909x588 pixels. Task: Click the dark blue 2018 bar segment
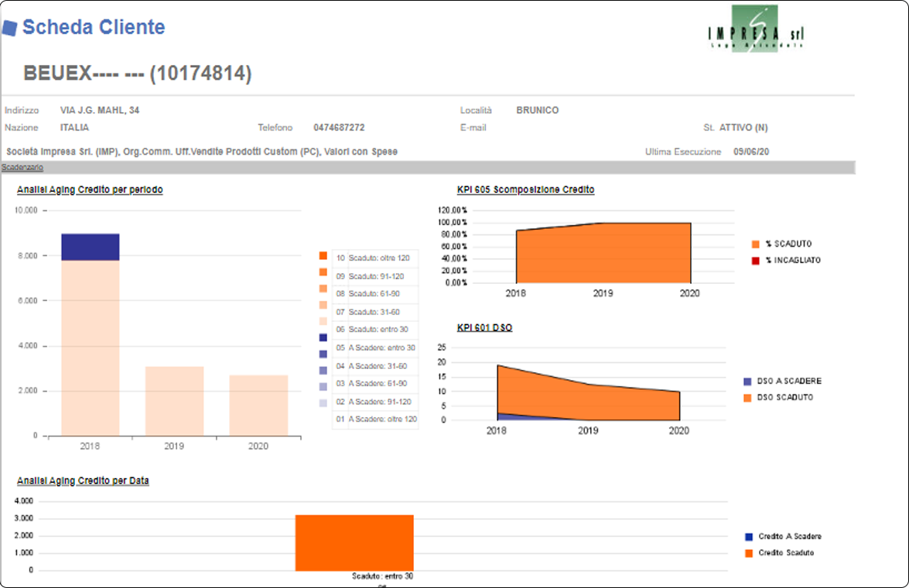point(91,247)
